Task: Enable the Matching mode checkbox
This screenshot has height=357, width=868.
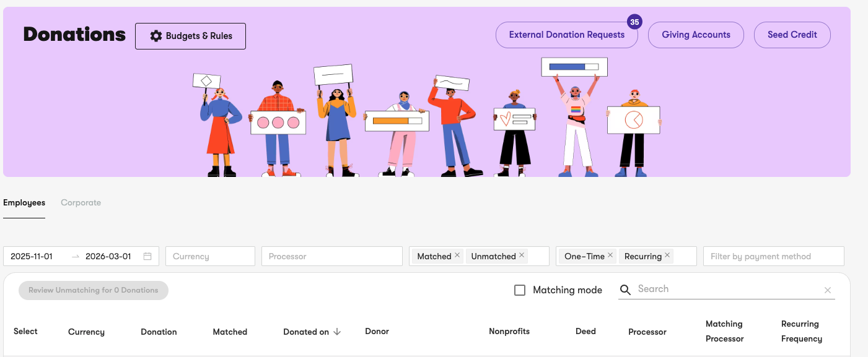Action: 520,290
